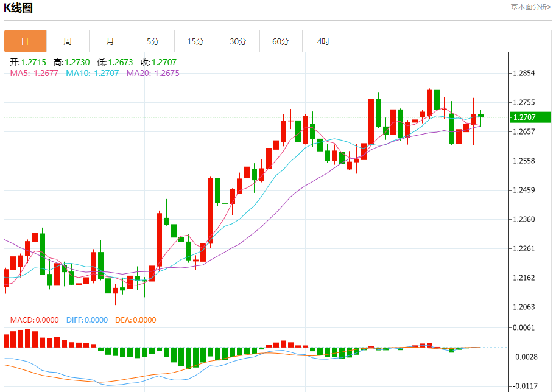556x392 pixels.
Task: Click the 1.2063 price axis label
Action: [524, 307]
